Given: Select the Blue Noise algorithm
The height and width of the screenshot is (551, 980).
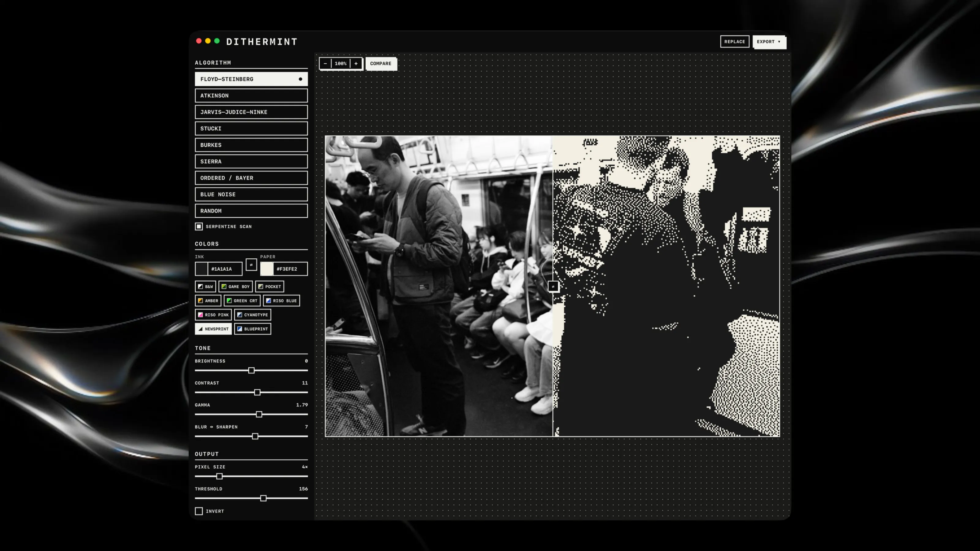Looking at the screenshot, I should tap(251, 194).
